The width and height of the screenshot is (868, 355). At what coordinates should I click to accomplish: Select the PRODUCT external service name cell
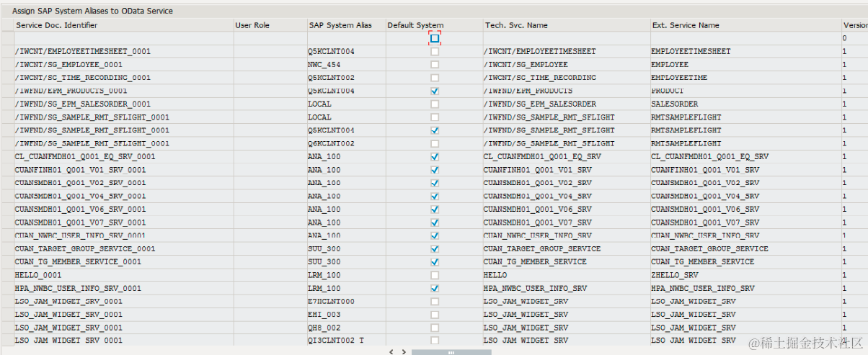pyautogui.click(x=745, y=91)
